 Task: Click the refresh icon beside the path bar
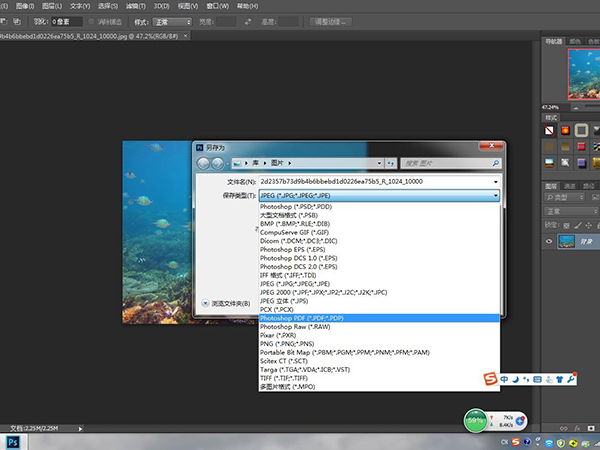(389, 162)
